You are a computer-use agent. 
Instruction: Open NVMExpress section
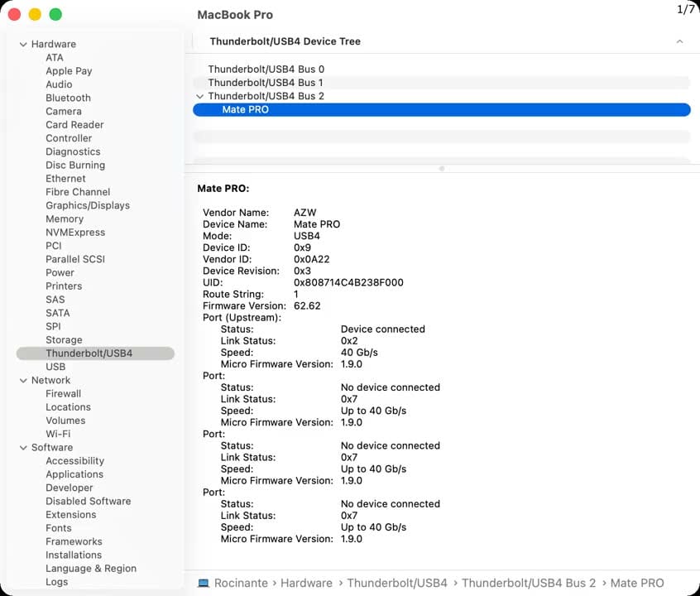75,233
